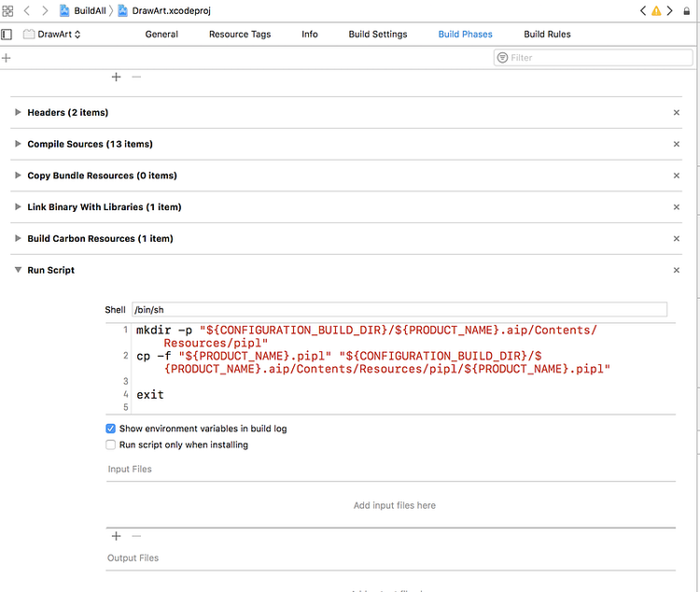Click the BuildAll breadcrumb item
The height and width of the screenshot is (592, 700).
coord(83,10)
